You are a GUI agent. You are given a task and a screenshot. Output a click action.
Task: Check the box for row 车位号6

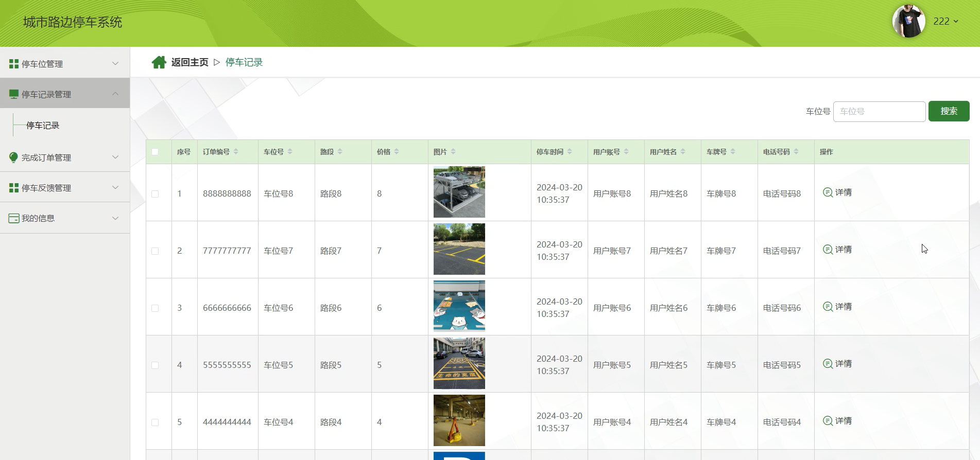tap(155, 308)
